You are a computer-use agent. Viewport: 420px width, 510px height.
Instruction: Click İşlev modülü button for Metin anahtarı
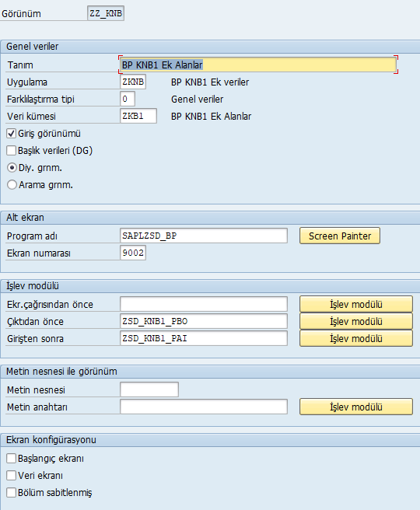(x=356, y=407)
